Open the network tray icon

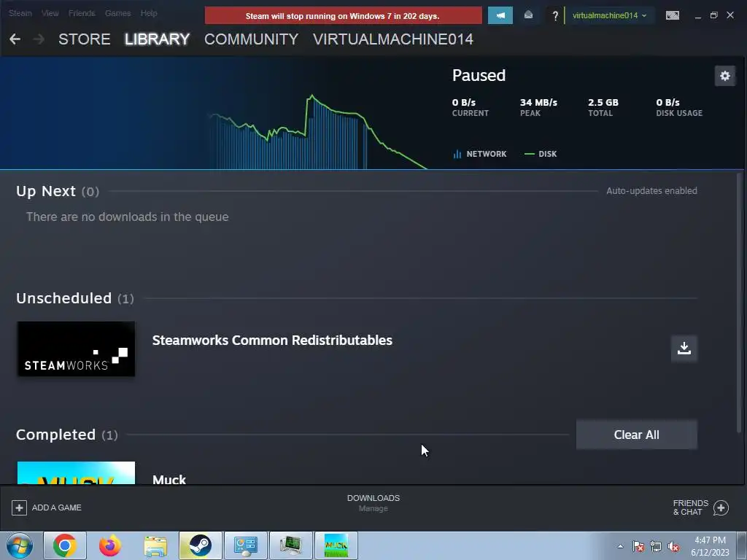point(656,546)
